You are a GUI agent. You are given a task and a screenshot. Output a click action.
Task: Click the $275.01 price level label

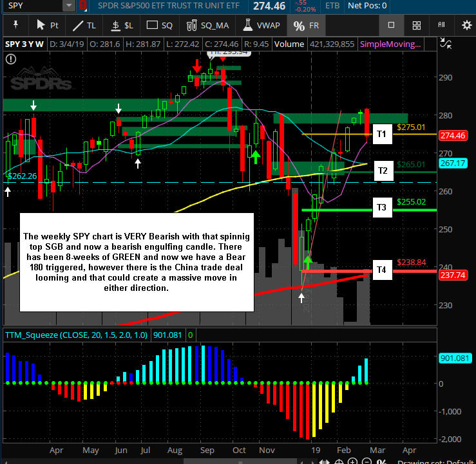411,127
